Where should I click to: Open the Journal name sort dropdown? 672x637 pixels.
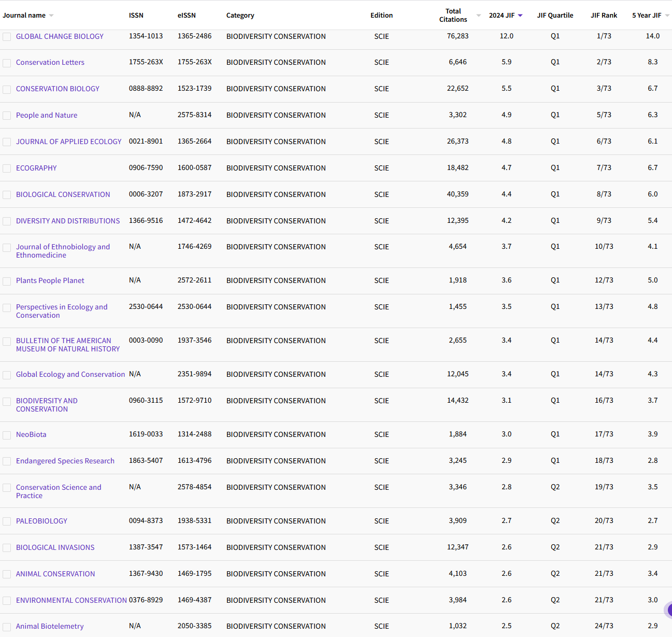point(50,15)
